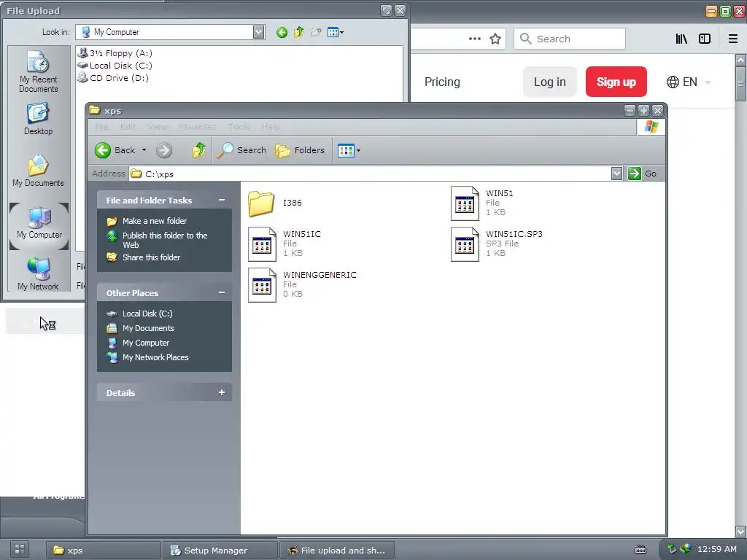Open My Documents in Other Places

(x=148, y=329)
